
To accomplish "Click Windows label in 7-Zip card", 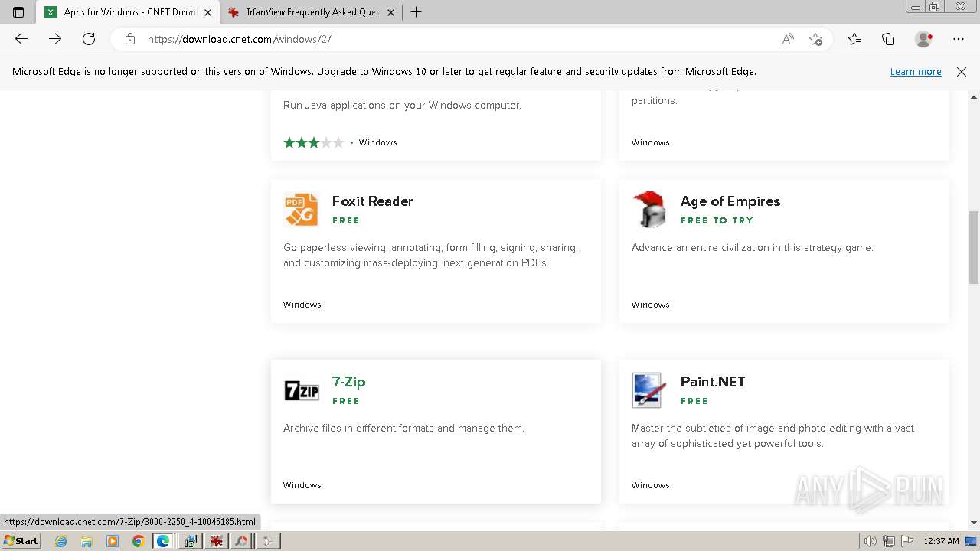I will [x=302, y=485].
